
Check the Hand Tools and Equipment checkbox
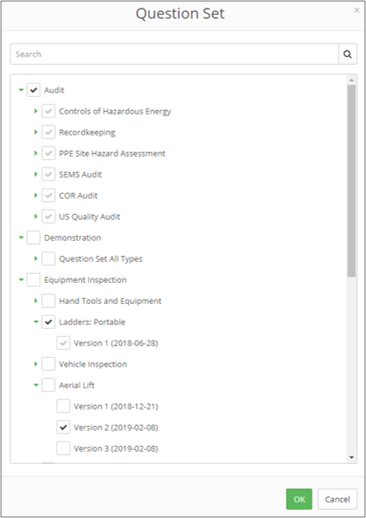tap(48, 301)
